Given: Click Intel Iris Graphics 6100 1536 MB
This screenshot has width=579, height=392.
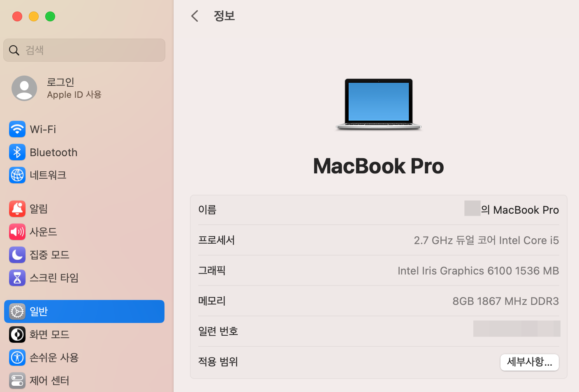Looking at the screenshot, I should 478,271.
